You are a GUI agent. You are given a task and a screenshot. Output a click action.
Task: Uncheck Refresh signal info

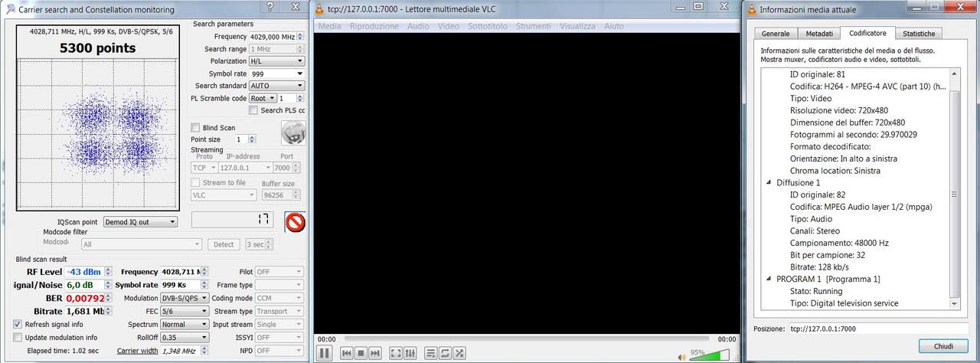18,324
